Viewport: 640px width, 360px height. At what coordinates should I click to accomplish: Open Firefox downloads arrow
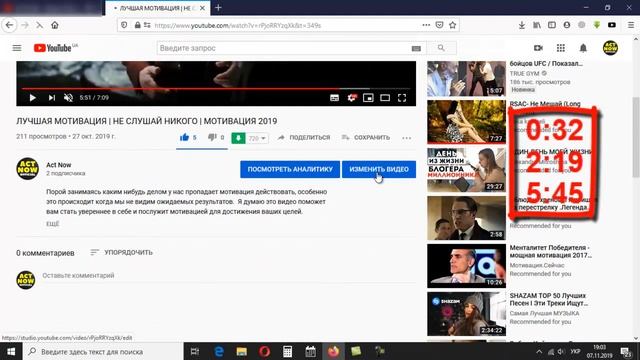tap(522, 25)
